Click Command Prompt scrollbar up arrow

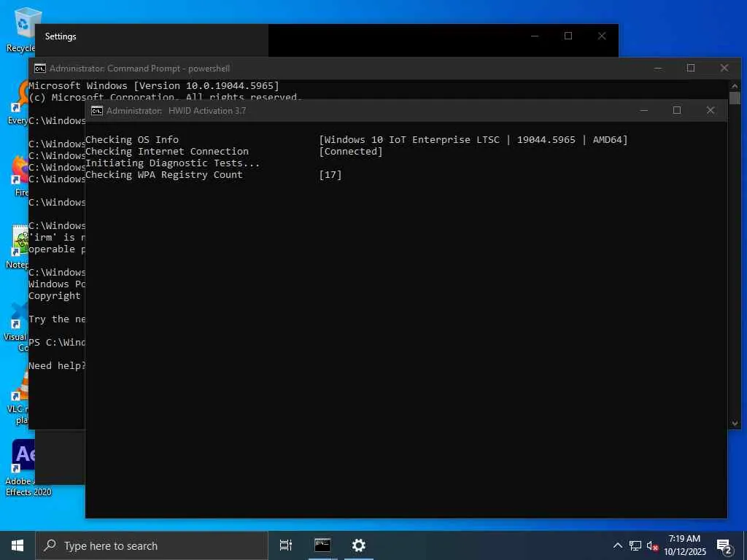point(735,86)
